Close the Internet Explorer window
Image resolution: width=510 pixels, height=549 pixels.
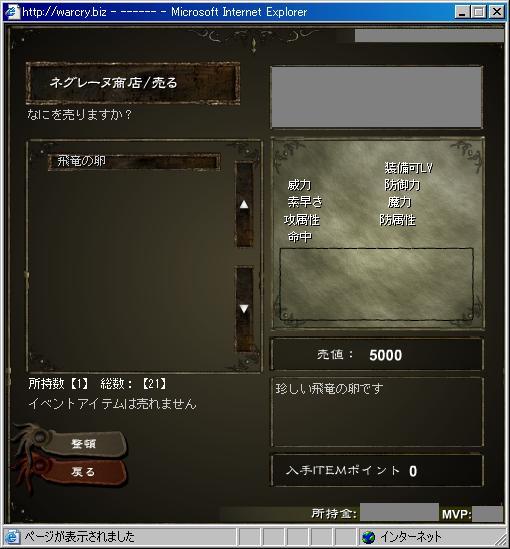[496, 12]
